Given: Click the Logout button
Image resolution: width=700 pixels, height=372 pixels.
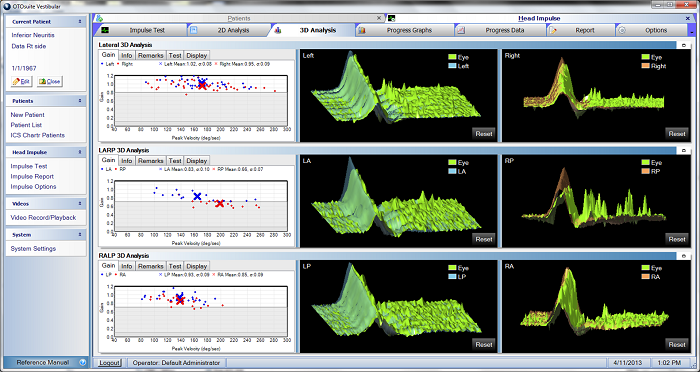Looking at the screenshot, I should tap(109, 363).
